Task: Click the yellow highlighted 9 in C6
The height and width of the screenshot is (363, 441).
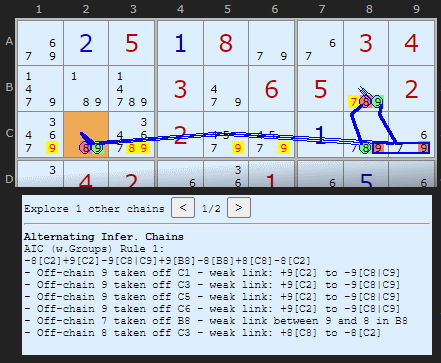Action: coord(283,148)
